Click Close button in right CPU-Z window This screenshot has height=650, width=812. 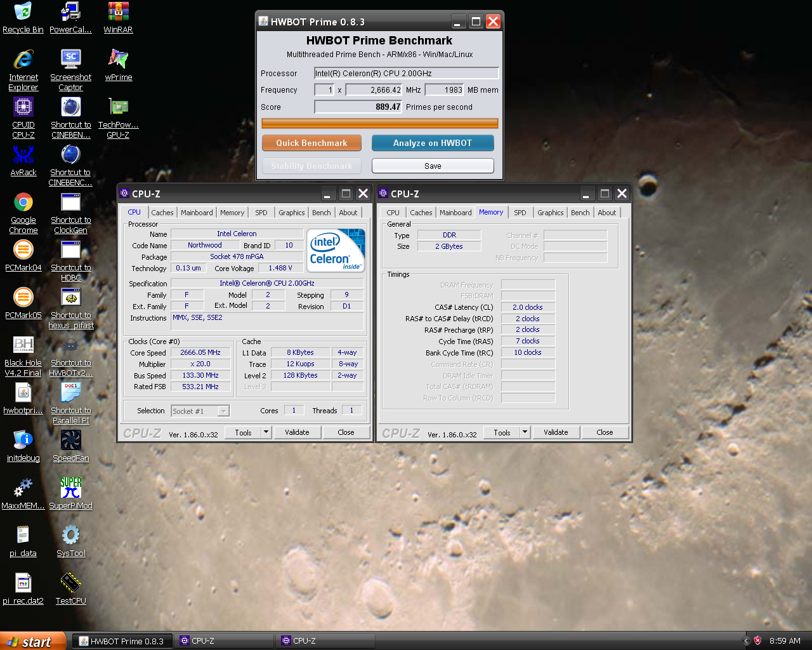[x=605, y=432]
